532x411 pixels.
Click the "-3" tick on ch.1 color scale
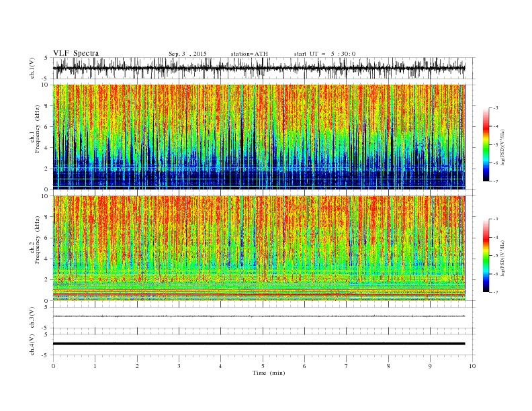(496, 108)
